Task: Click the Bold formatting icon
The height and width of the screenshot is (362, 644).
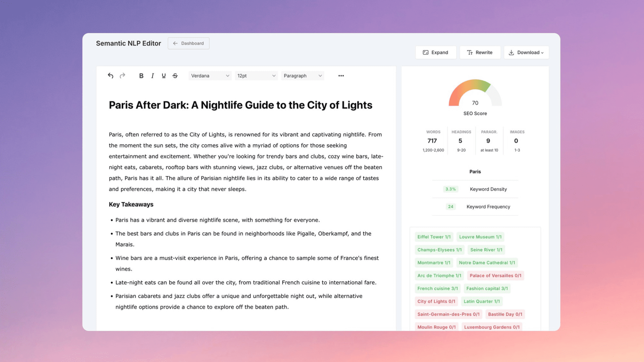Action: [x=141, y=75]
